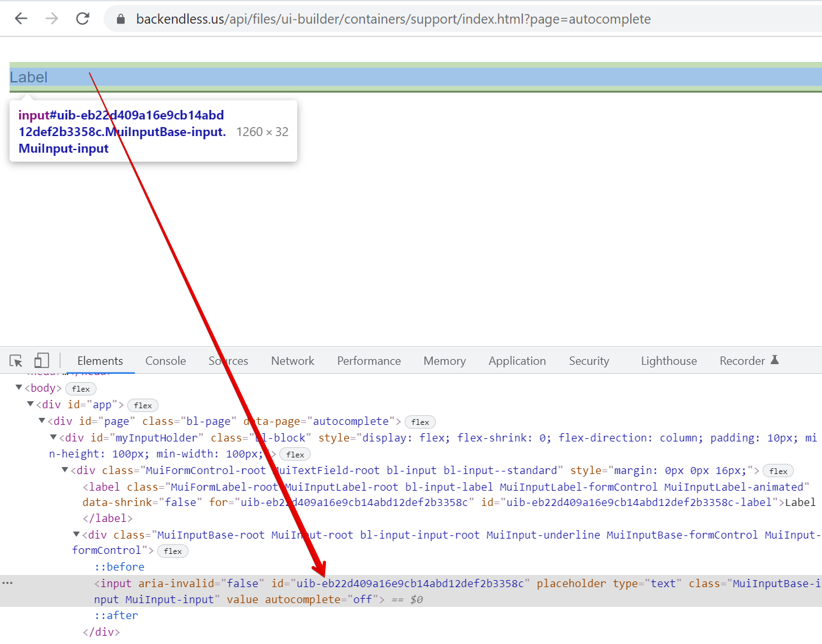
Task: Collapse the myInputHolder div node
Action: (54, 438)
